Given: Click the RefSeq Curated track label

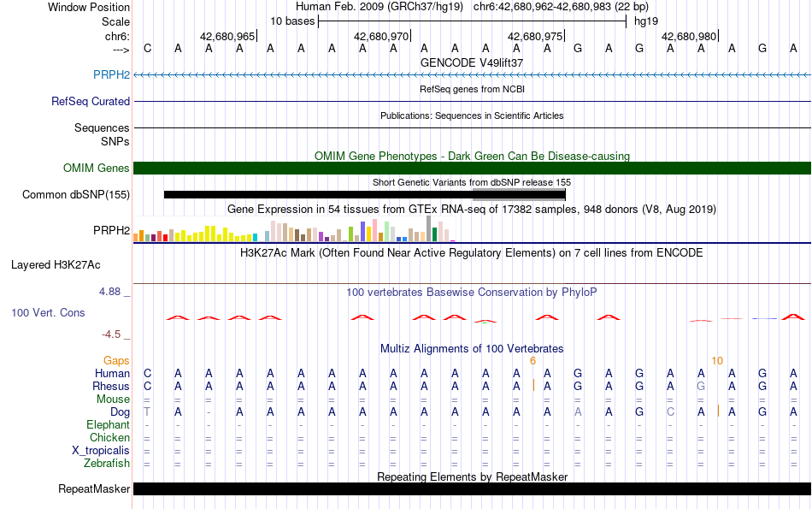Looking at the screenshot, I should coord(90,101).
